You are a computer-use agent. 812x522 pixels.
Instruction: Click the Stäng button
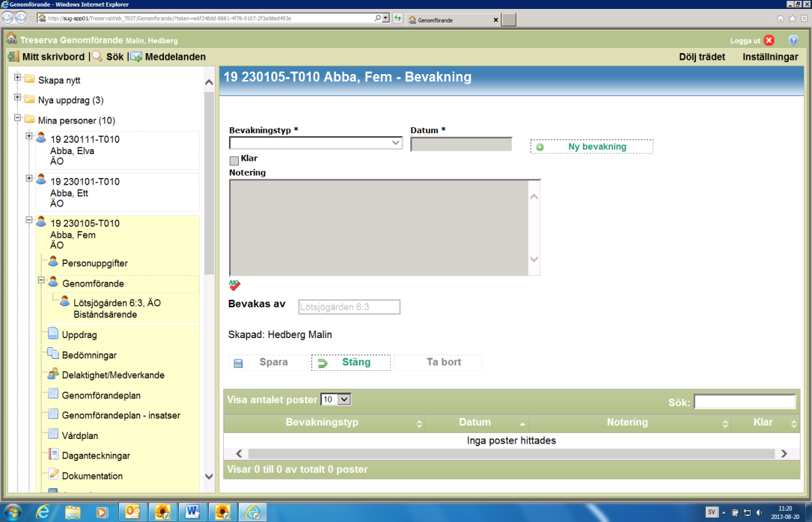(350, 362)
